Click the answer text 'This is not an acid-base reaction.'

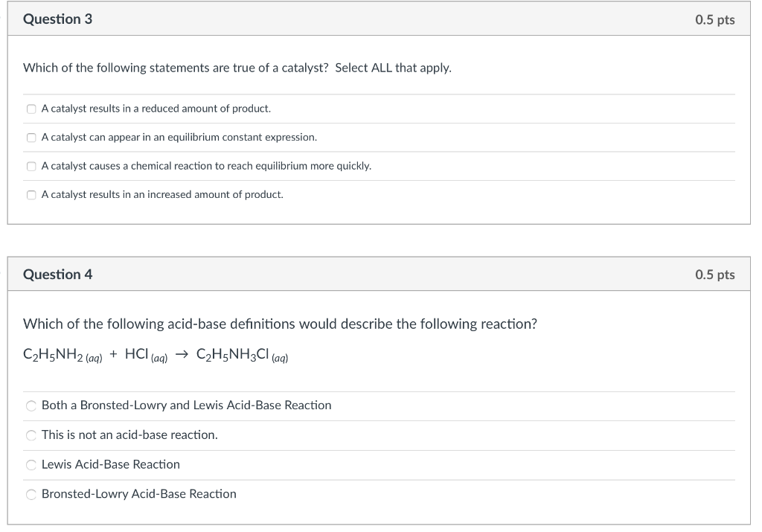click(129, 435)
